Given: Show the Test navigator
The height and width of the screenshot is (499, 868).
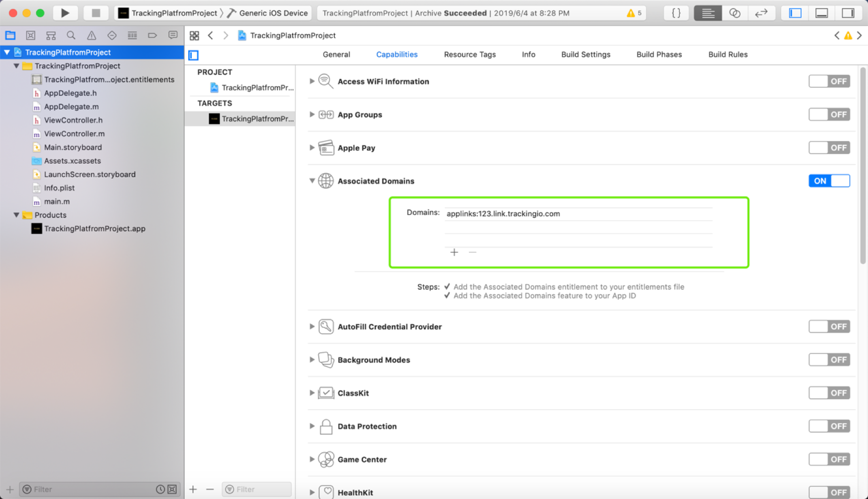Looking at the screenshot, I should [112, 35].
